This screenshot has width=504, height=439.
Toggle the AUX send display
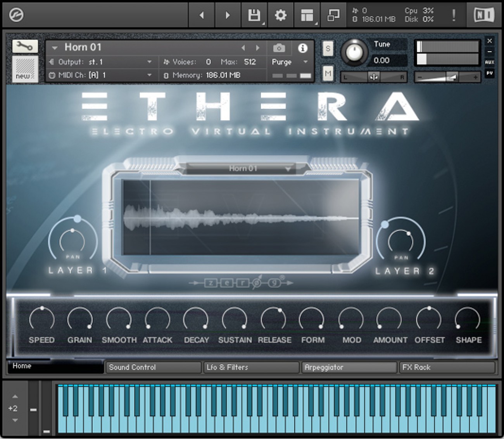click(490, 61)
